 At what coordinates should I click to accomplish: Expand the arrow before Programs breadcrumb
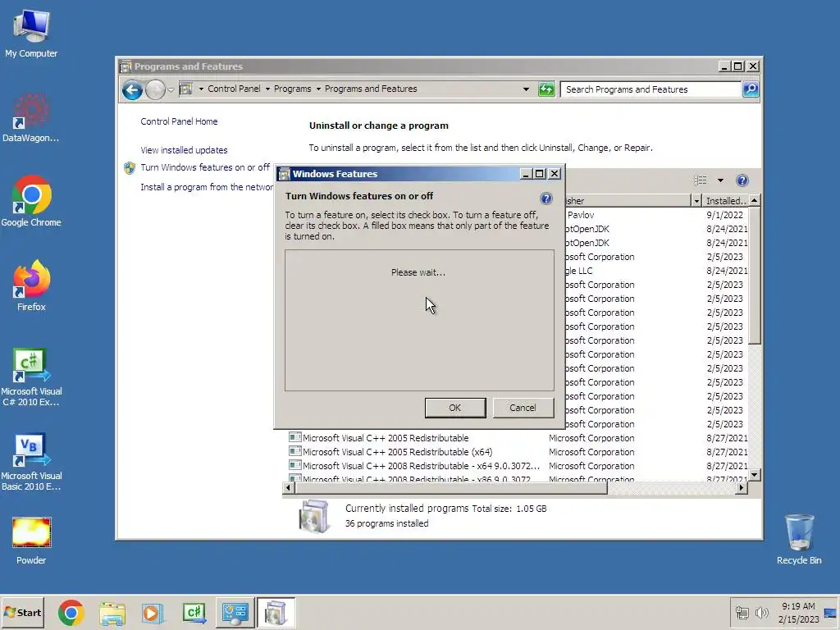267,89
